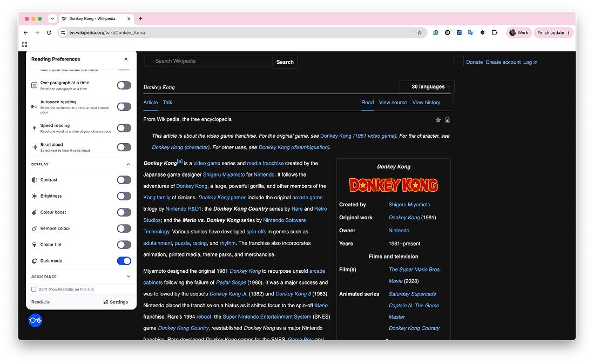The image size is (594, 364).
Task: Click the Search Wikipedia input field
Action: (208, 61)
